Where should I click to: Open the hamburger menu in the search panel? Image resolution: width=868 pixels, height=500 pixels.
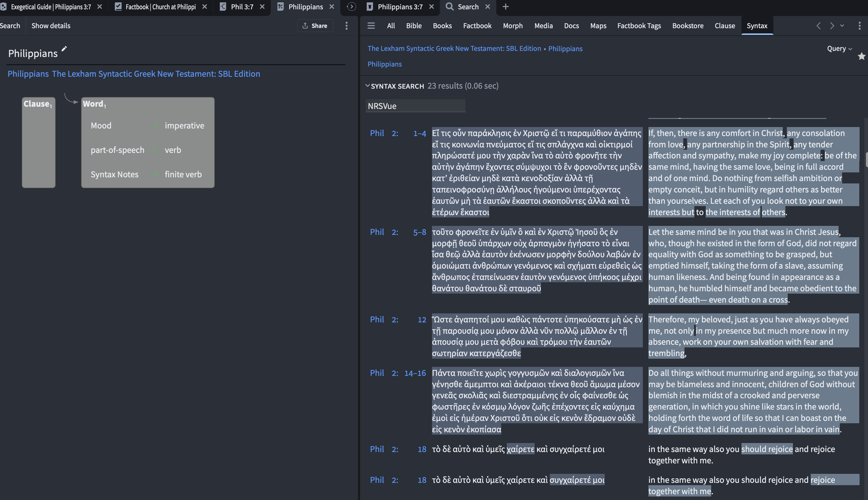click(371, 26)
